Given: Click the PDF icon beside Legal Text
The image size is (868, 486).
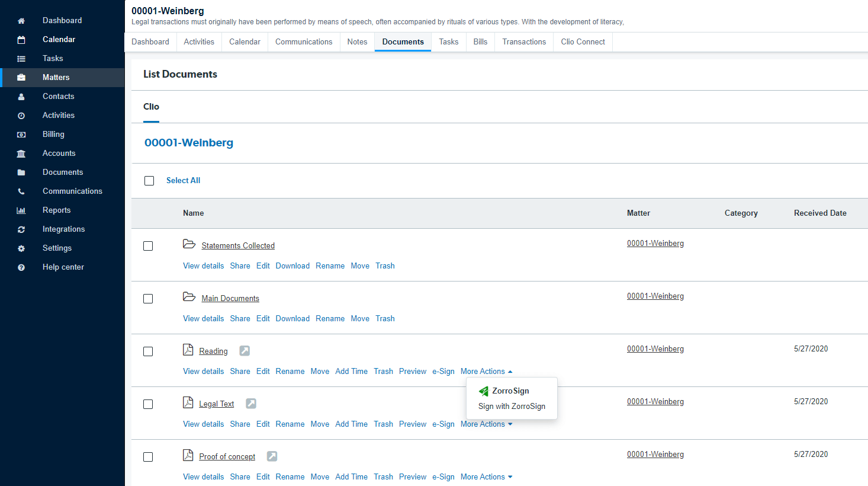Looking at the screenshot, I should click(x=188, y=402).
